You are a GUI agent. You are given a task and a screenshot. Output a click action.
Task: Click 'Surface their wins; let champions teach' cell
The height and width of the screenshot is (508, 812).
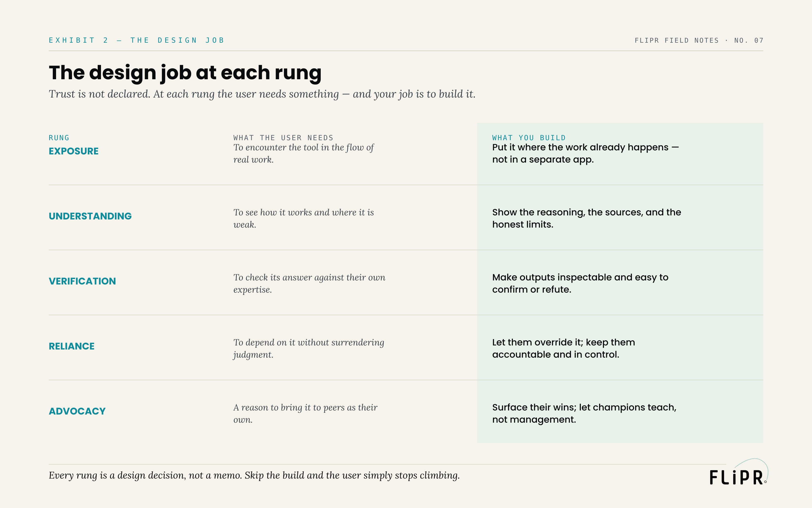(x=584, y=413)
